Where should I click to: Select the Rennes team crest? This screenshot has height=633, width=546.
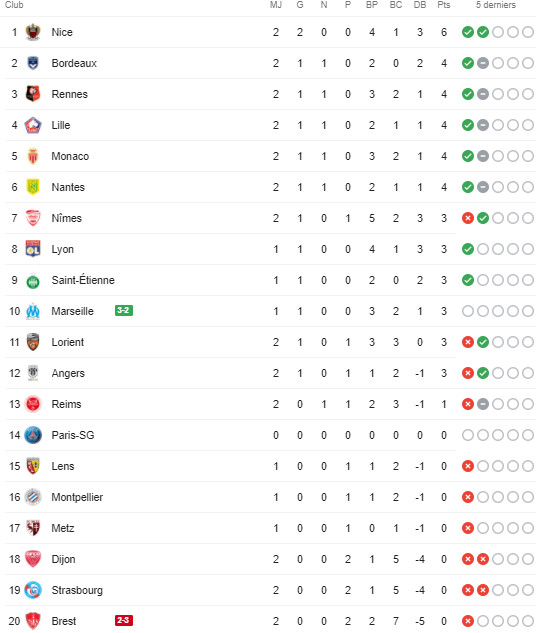tap(33, 94)
